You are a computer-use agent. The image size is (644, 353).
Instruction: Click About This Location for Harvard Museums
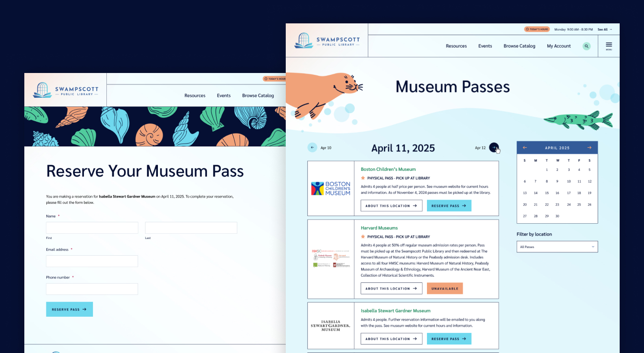[x=392, y=289]
